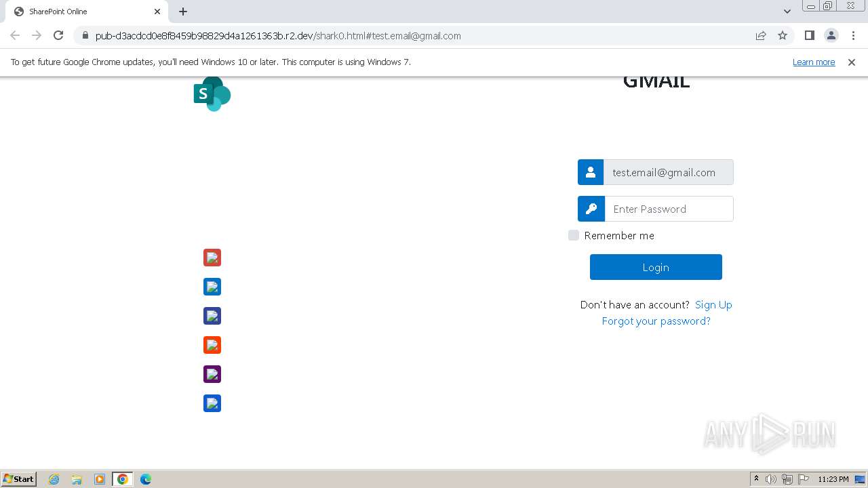This screenshot has width=868, height=488.
Task: Open the Windows Start menu
Action: [19, 479]
